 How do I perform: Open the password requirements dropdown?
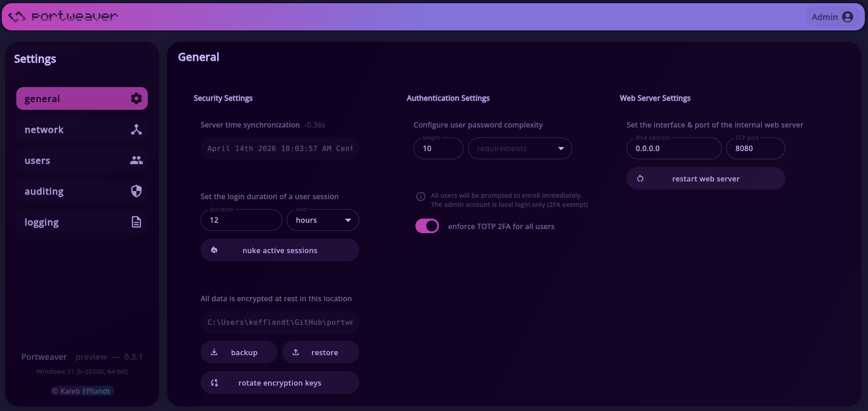pos(520,148)
